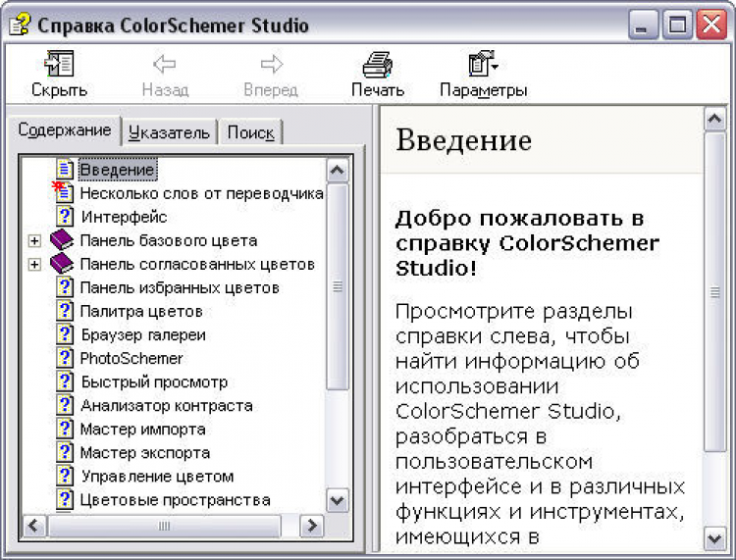
Task: Click the Вперед forward arrow icon
Action: tap(272, 64)
